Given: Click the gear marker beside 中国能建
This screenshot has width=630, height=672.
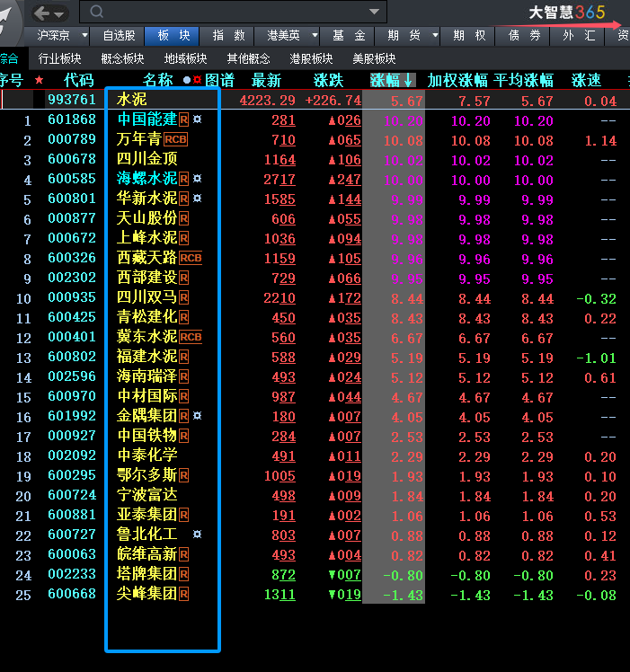Looking at the screenshot, I should pyautogui.click(x=198, y=119).
